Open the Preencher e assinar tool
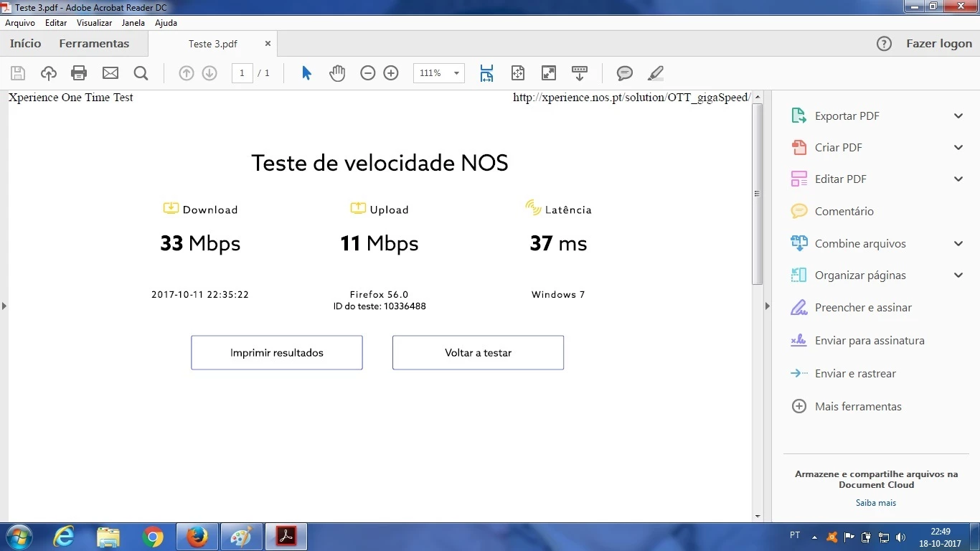This screenshot has height=551, width=980. [x=851, y=308]
